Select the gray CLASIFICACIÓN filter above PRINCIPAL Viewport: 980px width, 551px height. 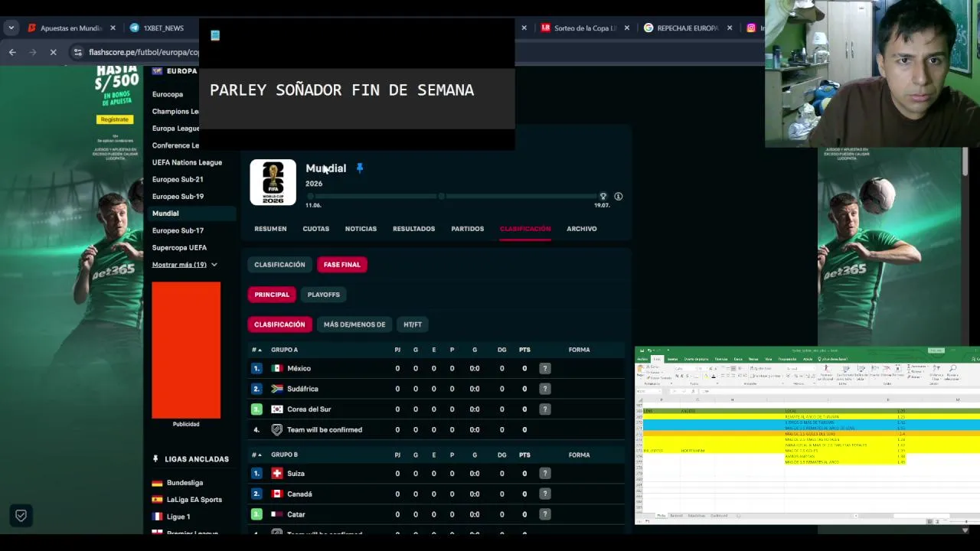point(279,265)
